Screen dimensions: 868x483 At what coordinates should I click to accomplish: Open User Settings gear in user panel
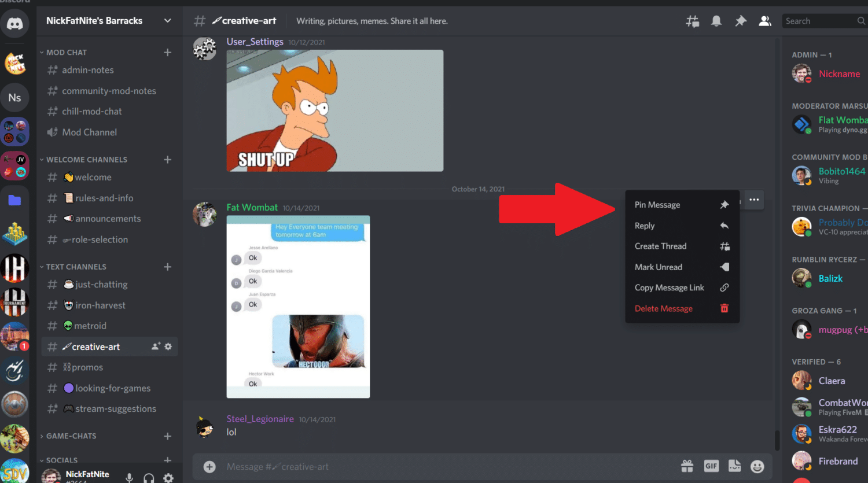click(168, 478)
